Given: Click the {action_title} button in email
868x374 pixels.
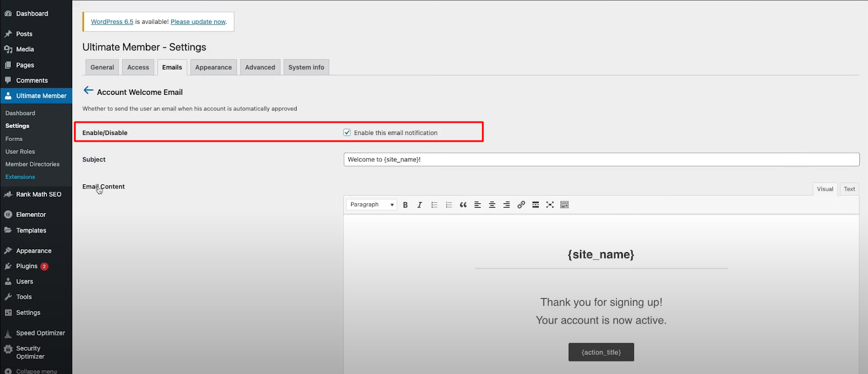Looking at the screenshot, I should click(x=601, y=352).
